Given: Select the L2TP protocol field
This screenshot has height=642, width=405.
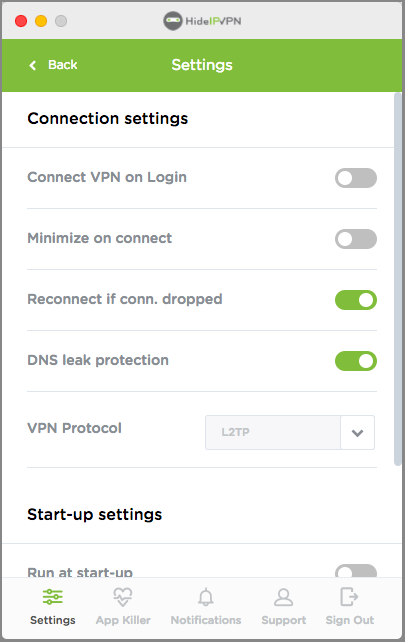Looking at the screenshot, I should tap(273, 433).
